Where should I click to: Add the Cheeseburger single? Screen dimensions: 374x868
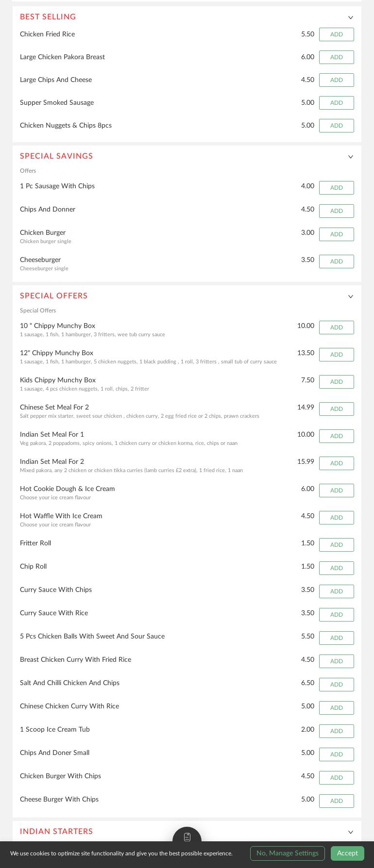(336, 262)
